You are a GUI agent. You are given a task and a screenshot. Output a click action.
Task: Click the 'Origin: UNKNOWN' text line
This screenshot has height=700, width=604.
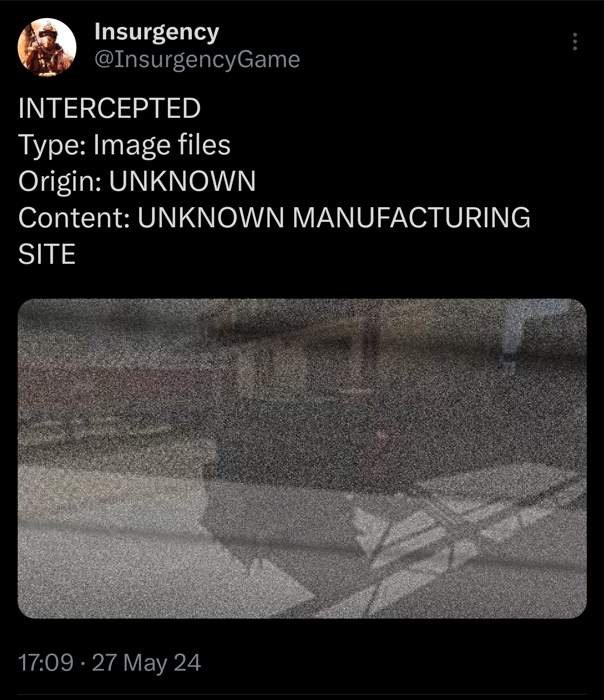pyautogui.click(x=137, y=181)
